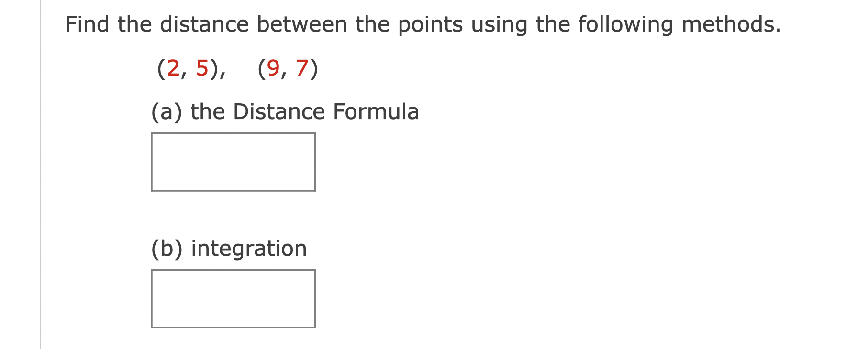Click inside the bottom empty response field
This screenshot has width=868, height=349.
click(234, 299)
